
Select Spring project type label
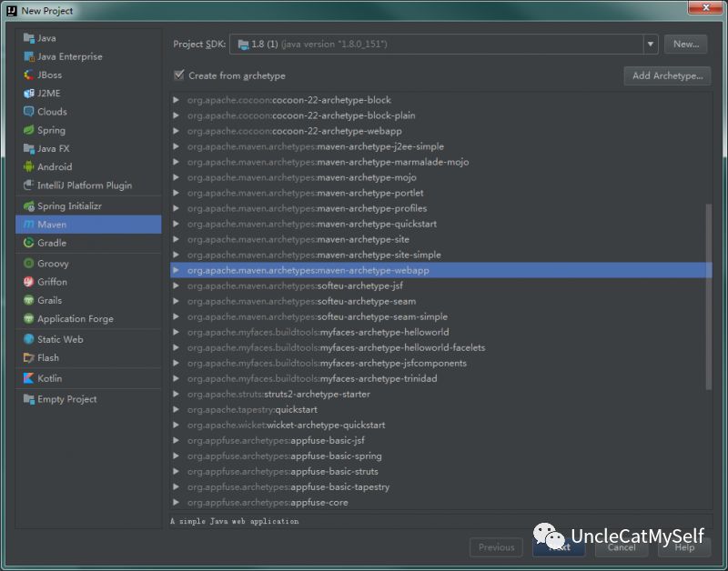(52, 130)
